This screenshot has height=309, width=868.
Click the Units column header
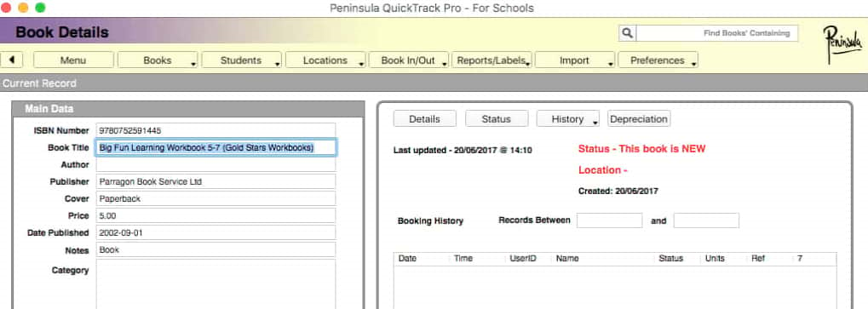[715, 258]
